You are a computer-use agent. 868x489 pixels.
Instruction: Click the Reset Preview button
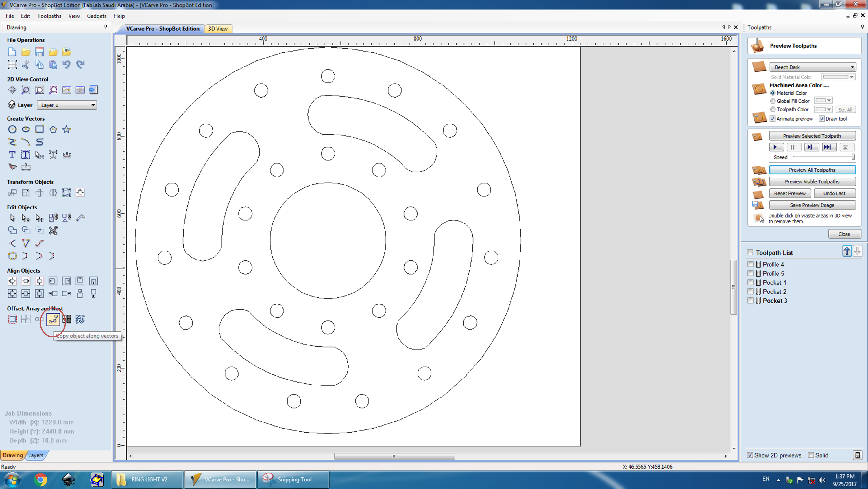click(x=790, y=193)
